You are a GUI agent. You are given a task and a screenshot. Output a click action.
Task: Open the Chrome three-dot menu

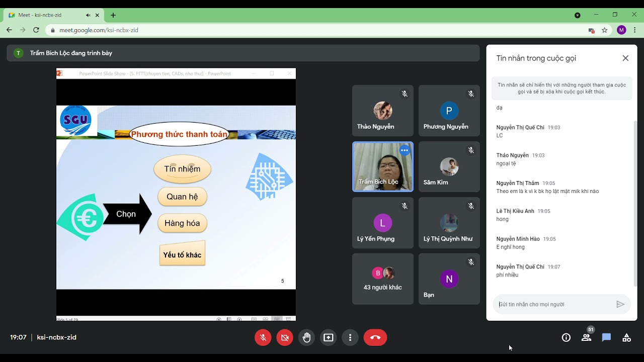click(634, 30)
